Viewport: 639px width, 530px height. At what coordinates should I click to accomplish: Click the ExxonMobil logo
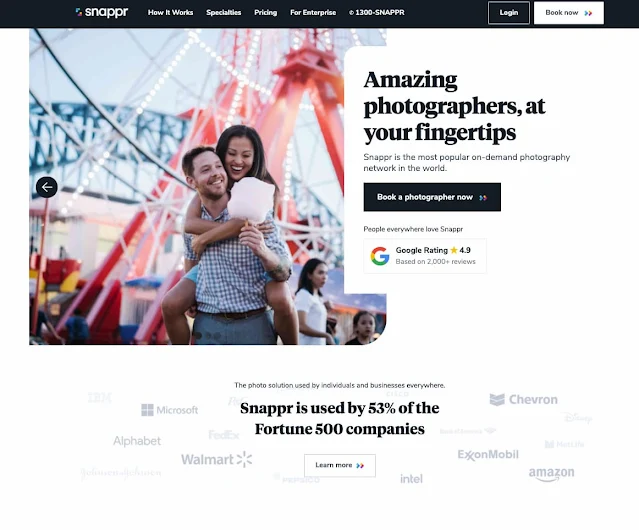pyautogui.click(x=488, y=455)
